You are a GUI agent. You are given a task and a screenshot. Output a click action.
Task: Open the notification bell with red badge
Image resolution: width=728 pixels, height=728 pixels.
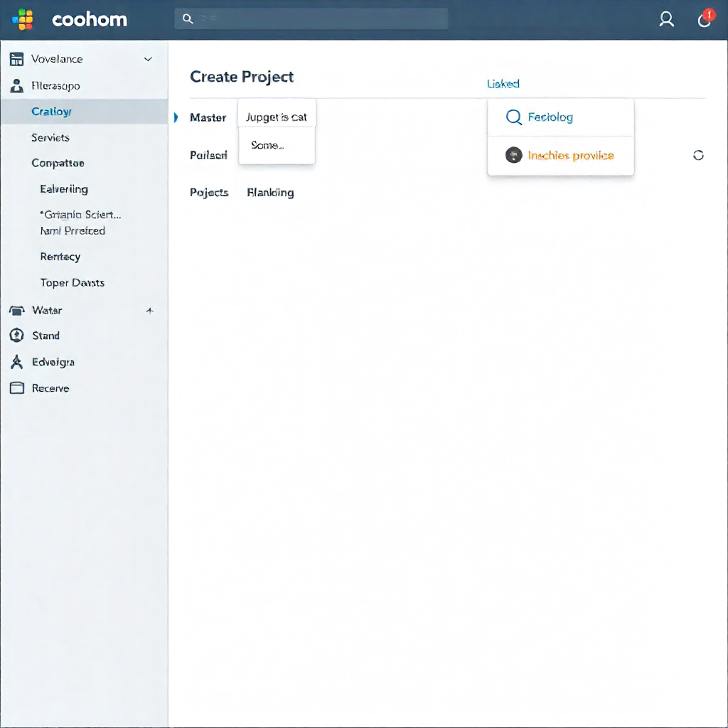(704, 19)
